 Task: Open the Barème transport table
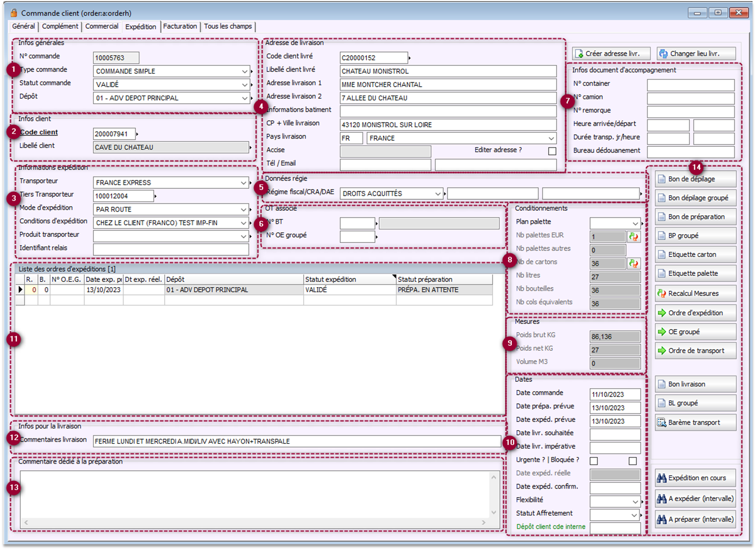coord(695,422)
